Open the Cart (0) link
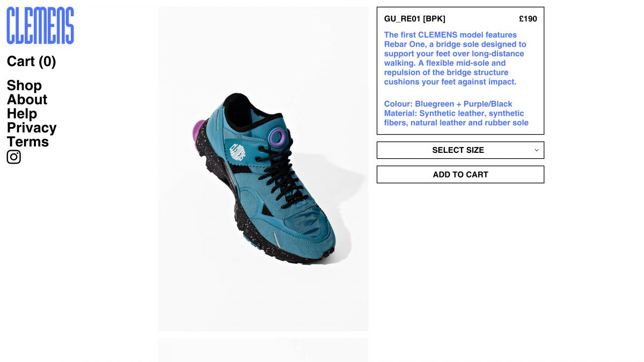Viewport: 644px width, 362px height. 31,62
